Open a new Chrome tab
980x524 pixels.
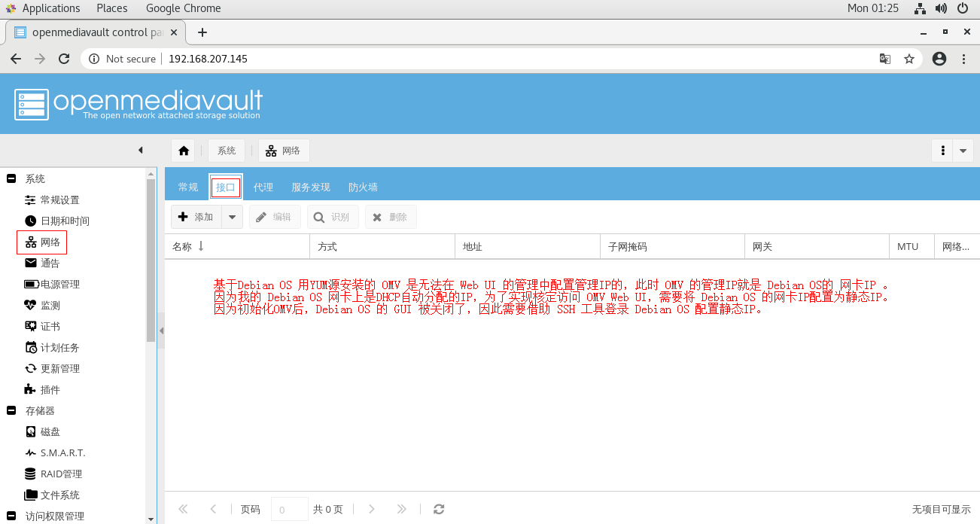pyautogui.click(x=202, y=32)
